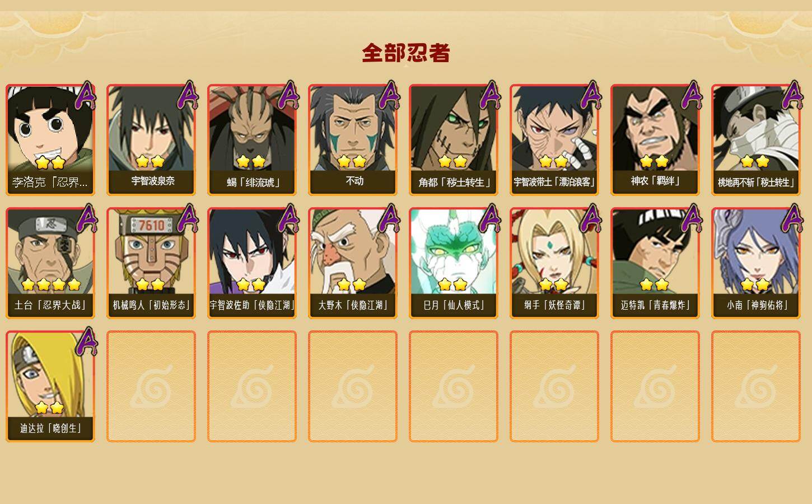This screenshot has width=812, height=504.
Task: Open the 巳月「仙人模式」card
Action: point(454,263)
